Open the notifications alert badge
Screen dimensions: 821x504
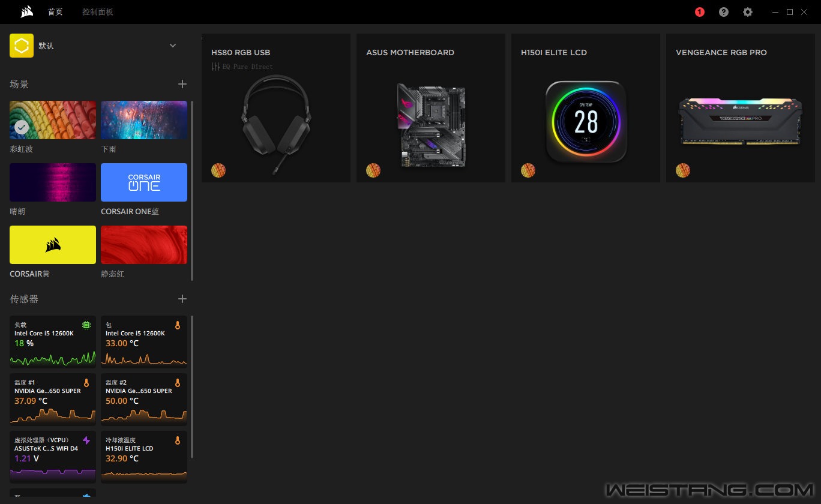pyautogui.click(x=699, y=12)
